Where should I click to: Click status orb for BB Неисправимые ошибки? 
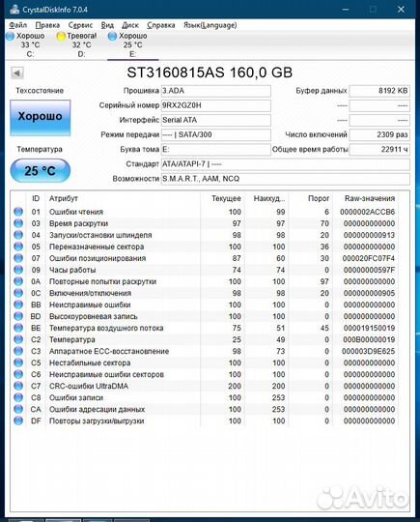(x=18, y=304)
